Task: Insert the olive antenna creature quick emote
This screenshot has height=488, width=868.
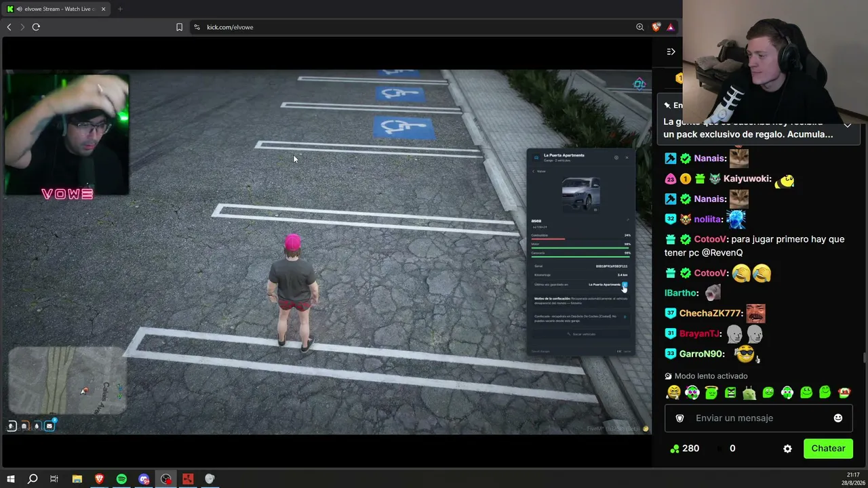Action: tap(749, 392)
